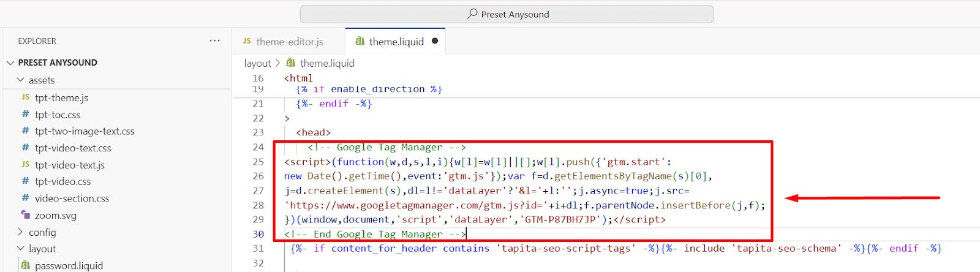
Task: Click the <head> tag on line 23
Action: tap(313, 132)
